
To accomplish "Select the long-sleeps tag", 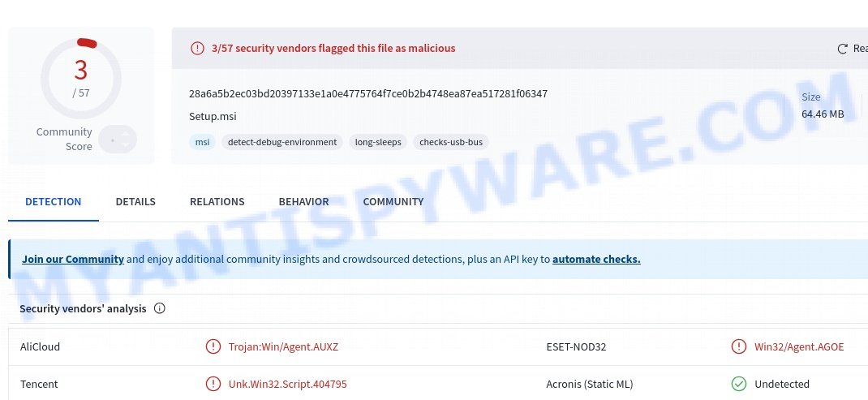I will click(378, 142).
